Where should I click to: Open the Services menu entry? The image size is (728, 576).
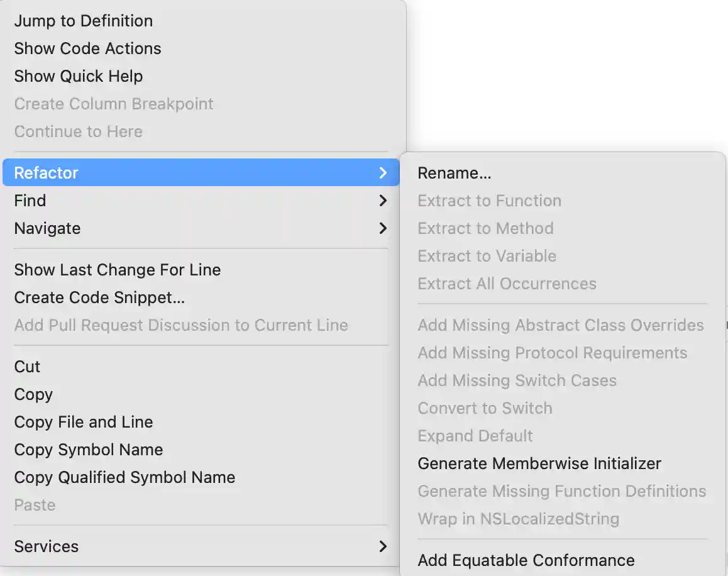(x=47, y=546)
